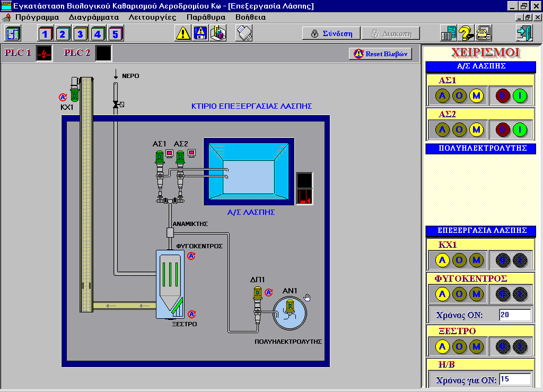Click the exit door icon
Image resolution: width=543 pixels, height=392 pixels.
(523, 33)
